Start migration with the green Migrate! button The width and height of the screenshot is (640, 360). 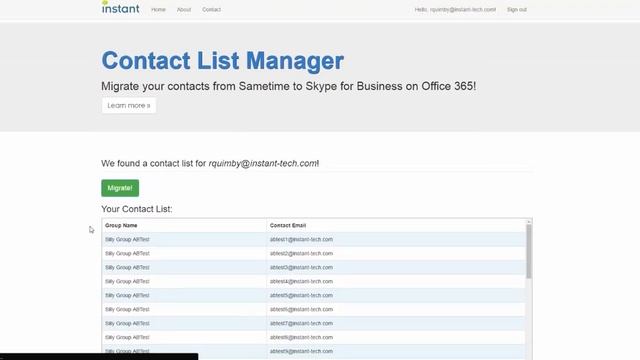120,188
